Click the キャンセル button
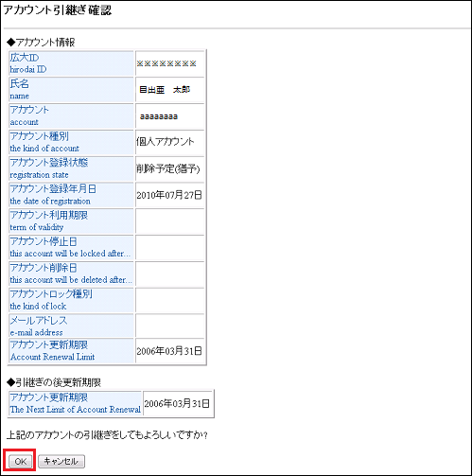The height and width of the screenshot is (476, 472). (61, 461)
